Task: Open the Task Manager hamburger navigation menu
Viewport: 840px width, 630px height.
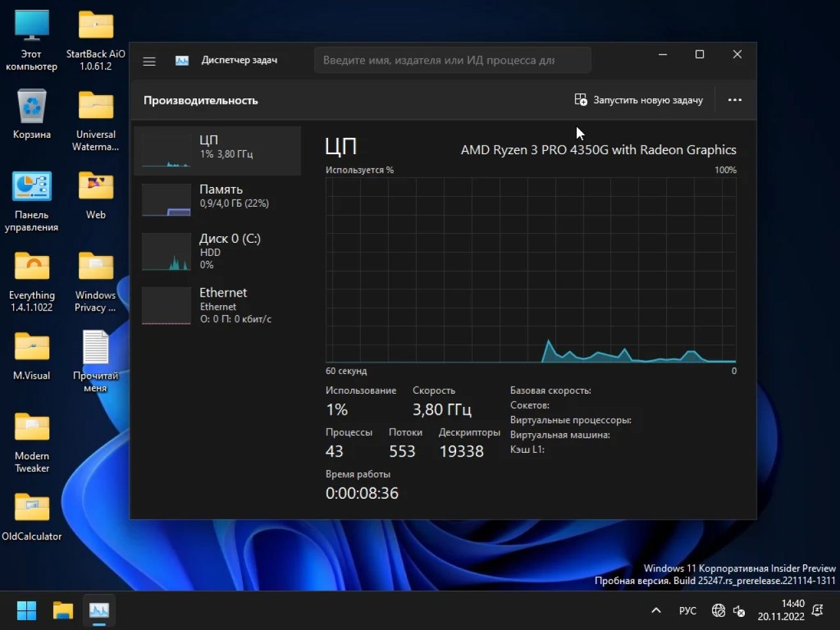Action: tap(149, 60)
